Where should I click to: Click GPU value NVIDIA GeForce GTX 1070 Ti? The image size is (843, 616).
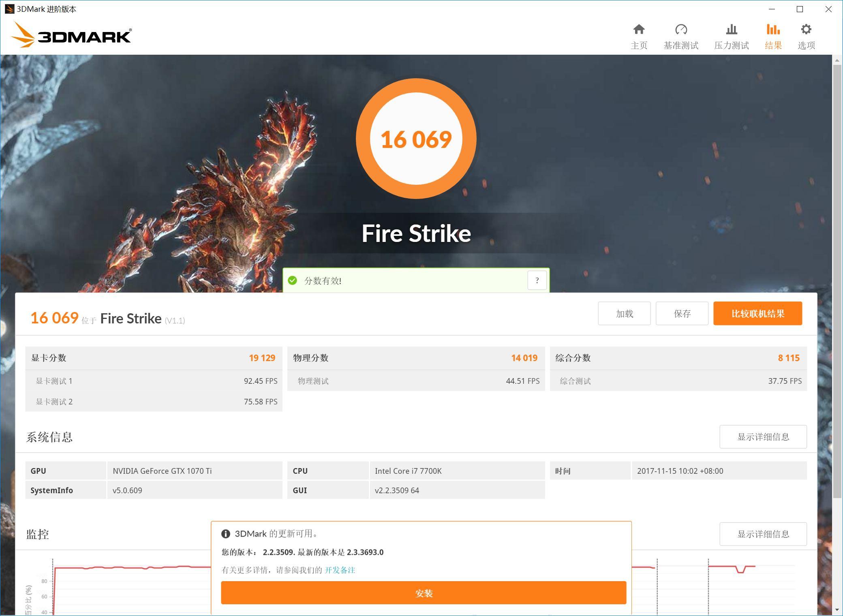click(x=195, y=471)
